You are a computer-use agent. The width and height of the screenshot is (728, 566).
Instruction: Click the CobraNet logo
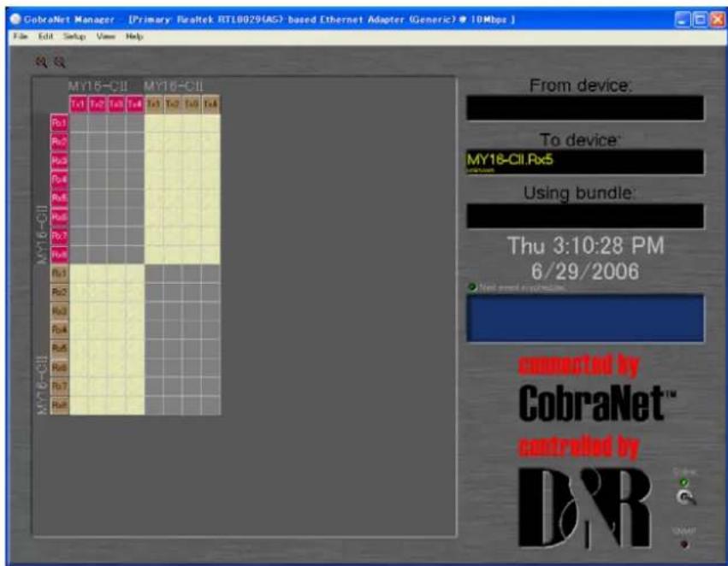[x=596, y=403]
